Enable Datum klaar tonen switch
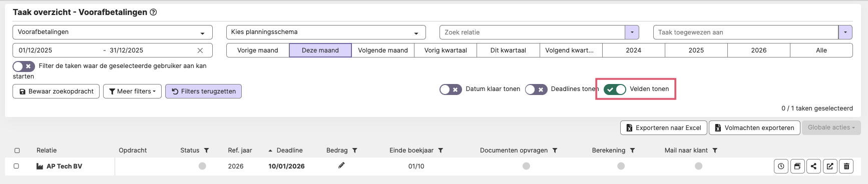Screen dimensions: 868x184 (x=451, y=89)
